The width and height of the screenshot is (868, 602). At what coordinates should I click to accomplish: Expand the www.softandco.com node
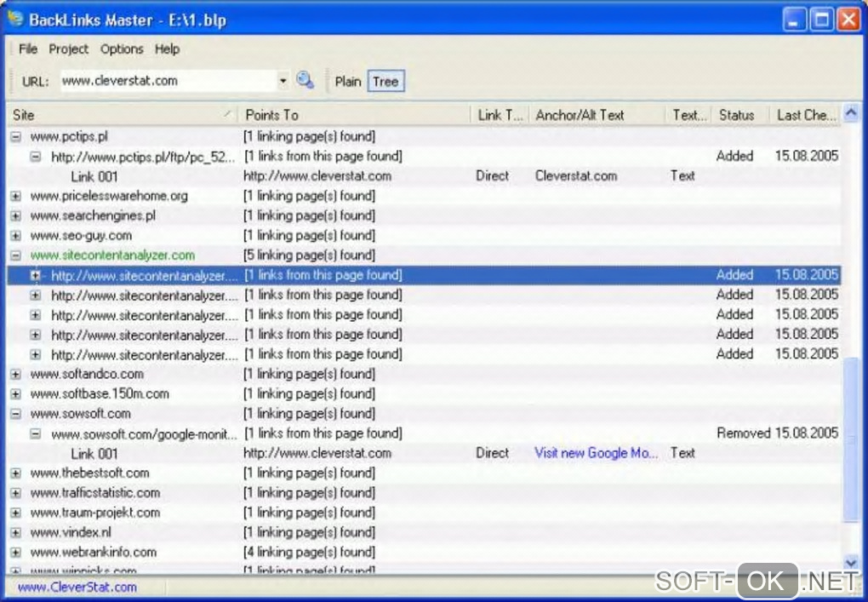click(x=15, y=375)
